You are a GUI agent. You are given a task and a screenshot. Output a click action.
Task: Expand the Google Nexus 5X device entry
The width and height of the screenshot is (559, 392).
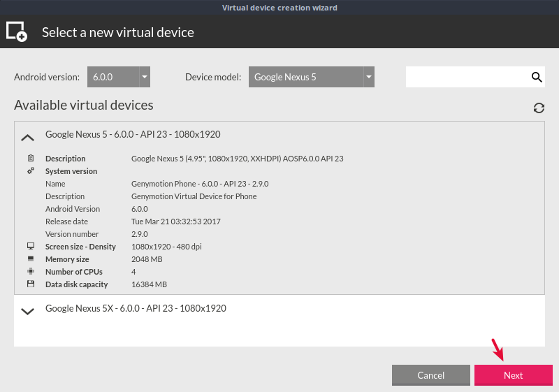click(x=27, y=311)
